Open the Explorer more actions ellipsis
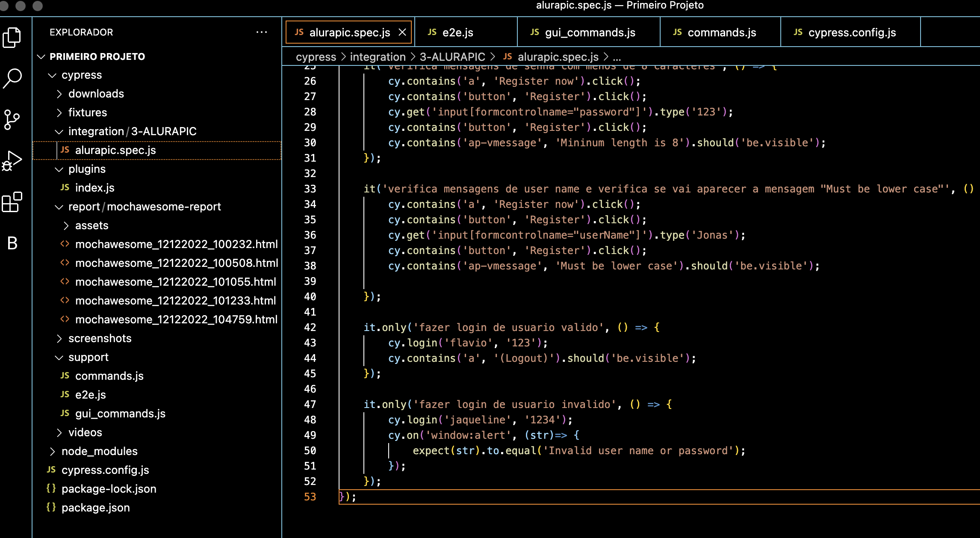Screen dimensions: 980x538 [x=261, y=32]
